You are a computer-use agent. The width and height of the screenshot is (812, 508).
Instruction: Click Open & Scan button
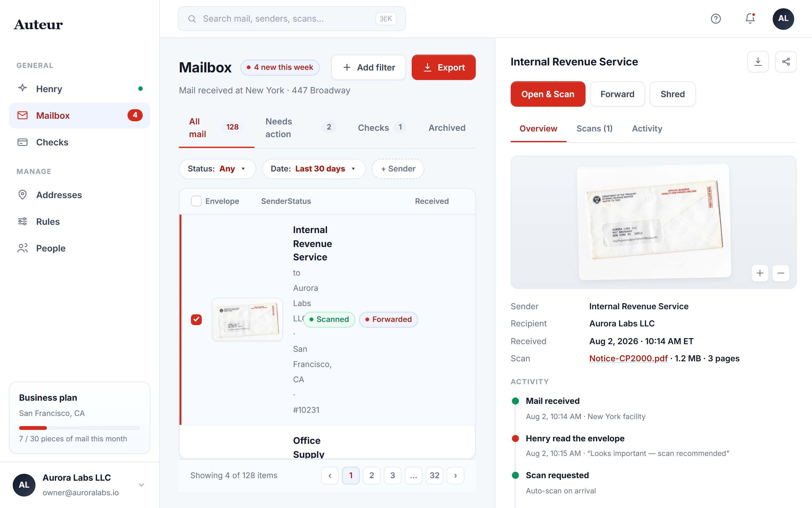coord(548,94)
